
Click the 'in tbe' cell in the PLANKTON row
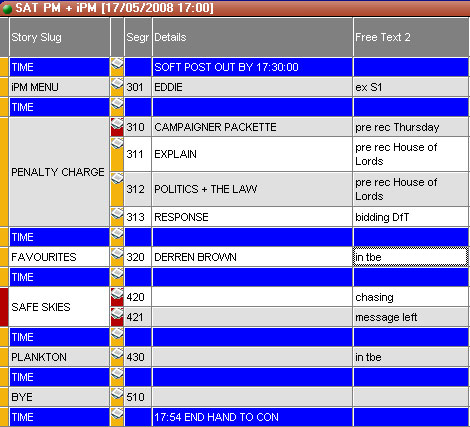(411, 357)
